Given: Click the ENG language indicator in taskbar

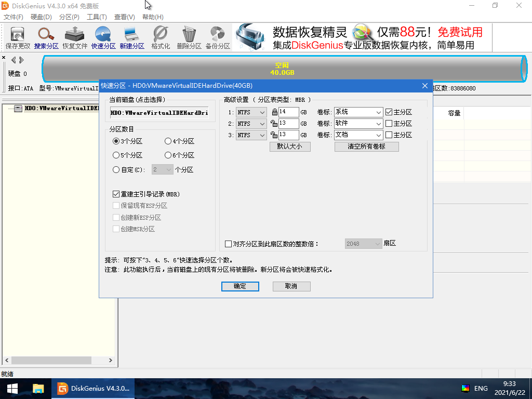Looking at the screenshot, I should 481,389.
